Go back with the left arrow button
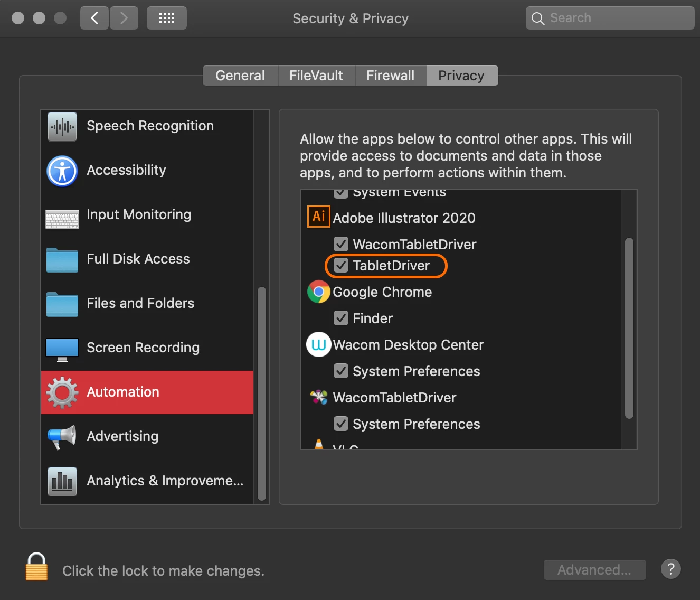This screenshot has width=700, height=600. [x=94, y=18]
